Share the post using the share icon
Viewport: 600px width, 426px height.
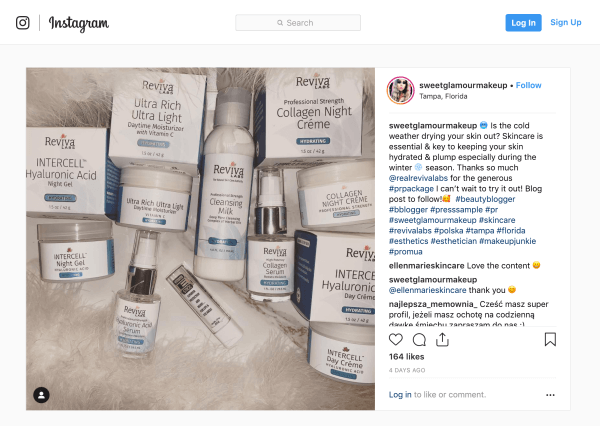pos(442,339)
